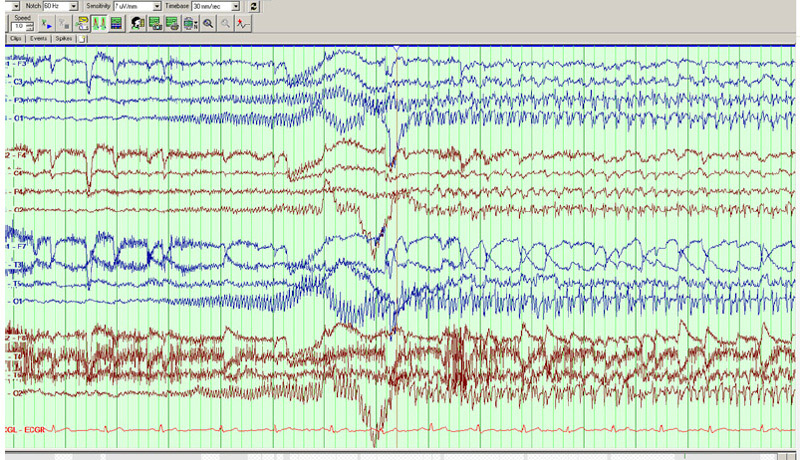Switch to the Events tab

[38, 38]
